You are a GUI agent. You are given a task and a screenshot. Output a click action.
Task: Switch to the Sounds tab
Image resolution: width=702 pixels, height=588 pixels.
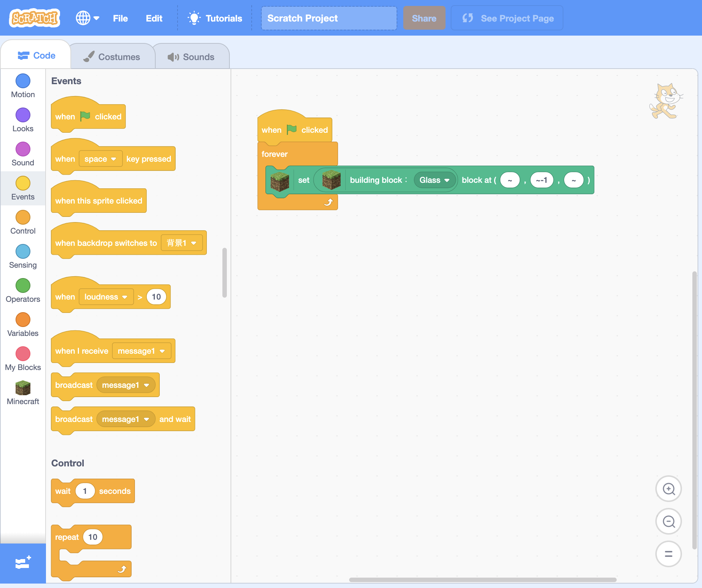(191, 57)
